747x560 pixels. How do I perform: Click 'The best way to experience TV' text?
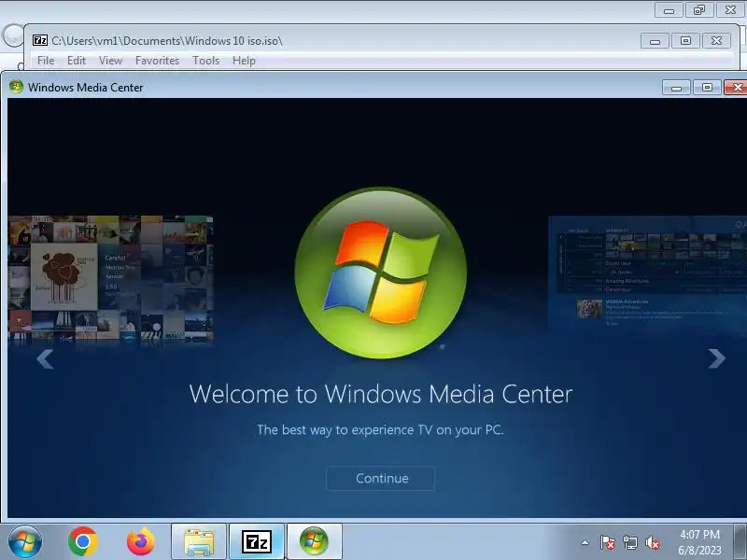click(380, 430)
